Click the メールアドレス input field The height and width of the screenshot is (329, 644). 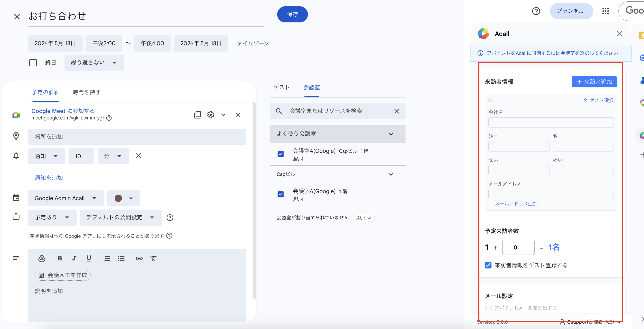point(551,194)
